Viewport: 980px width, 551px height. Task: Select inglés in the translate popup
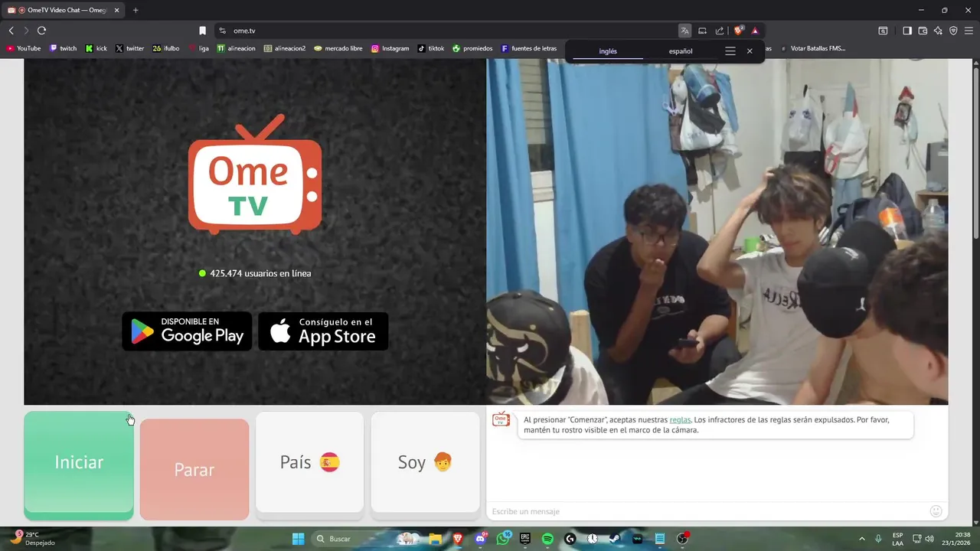click(608, 51)
